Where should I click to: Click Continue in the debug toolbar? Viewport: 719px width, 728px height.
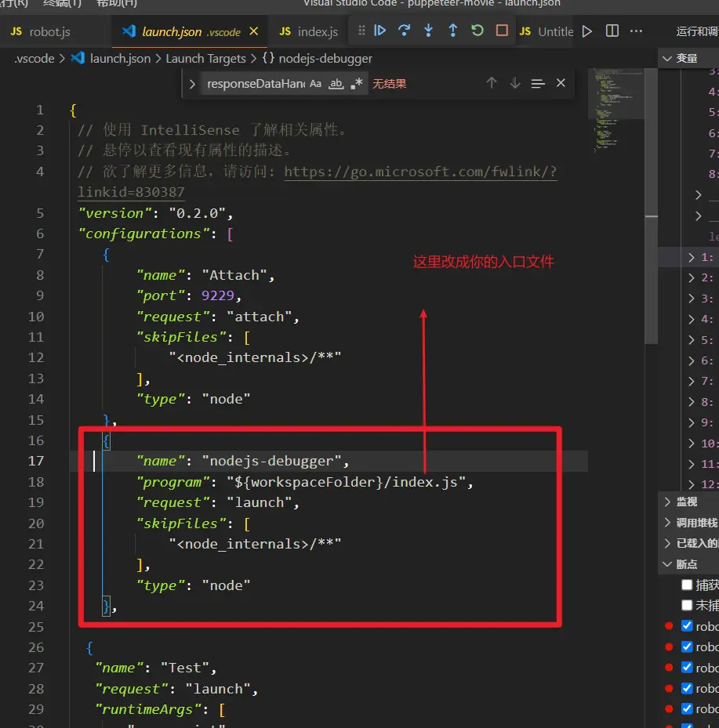click(380, 31)
